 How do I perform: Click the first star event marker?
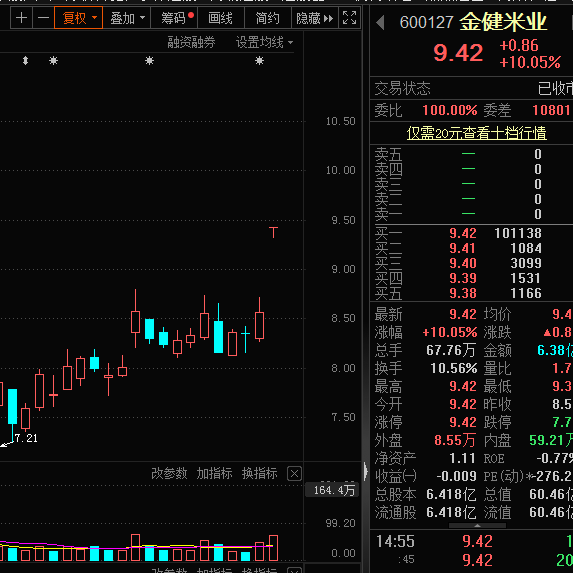pos(53,61)
